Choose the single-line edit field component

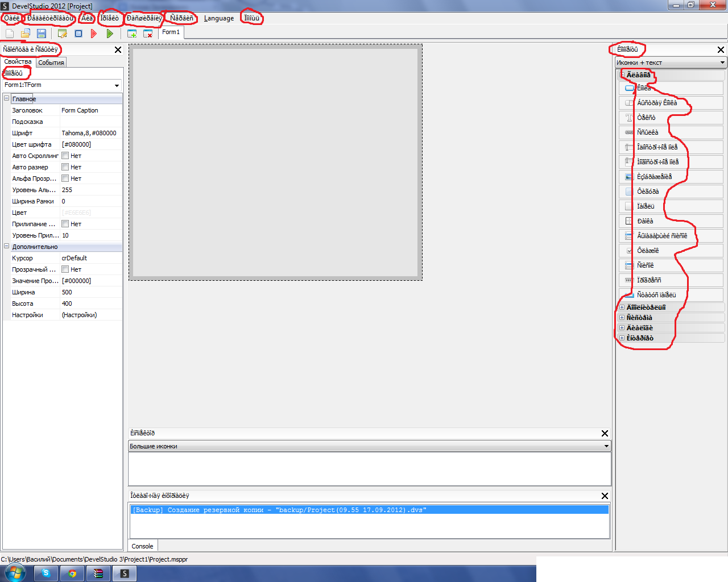671,147
